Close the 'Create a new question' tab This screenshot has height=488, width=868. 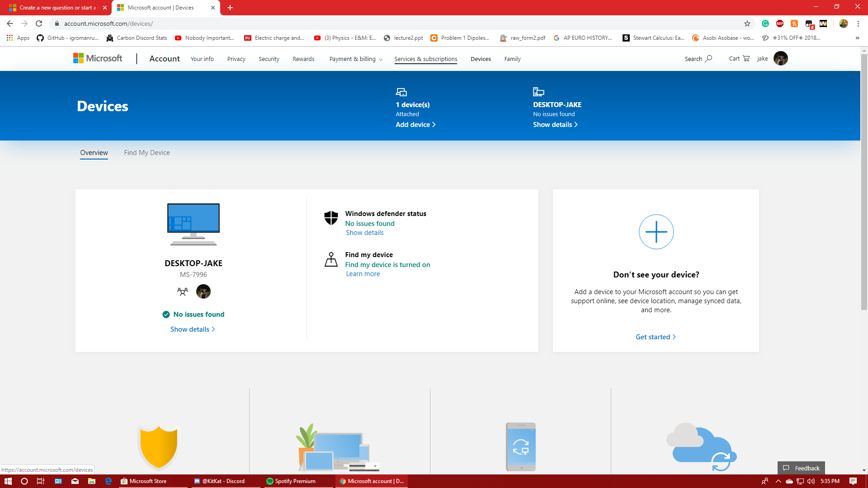pyautogui.click(x=105, y=8)
